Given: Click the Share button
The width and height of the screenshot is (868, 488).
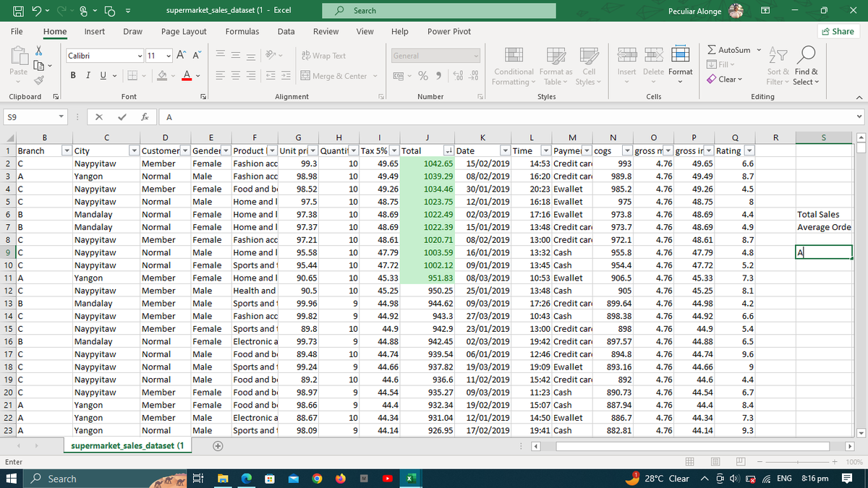Looking at the screenshot, I should pyautogui.click(x=838, y=31).
